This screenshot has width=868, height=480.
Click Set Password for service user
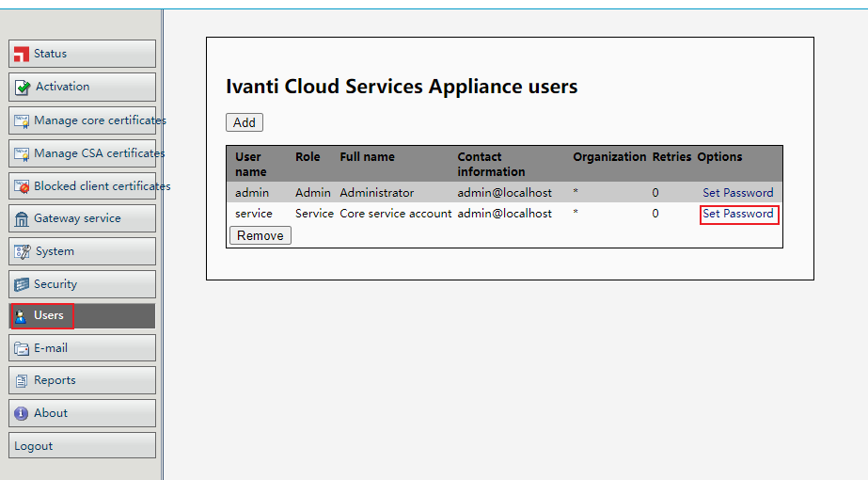738,214
